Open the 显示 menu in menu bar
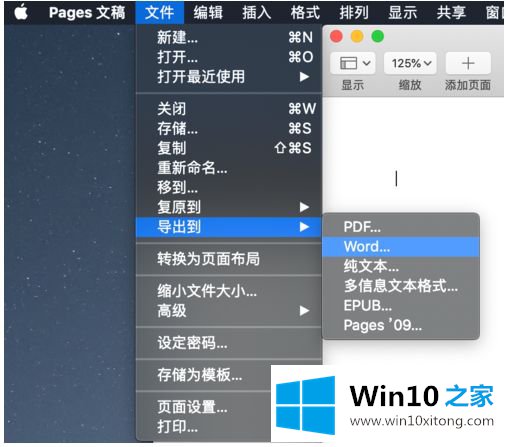Image resolution: width=506 pixels, height=447 pixels. pos(402,12)
